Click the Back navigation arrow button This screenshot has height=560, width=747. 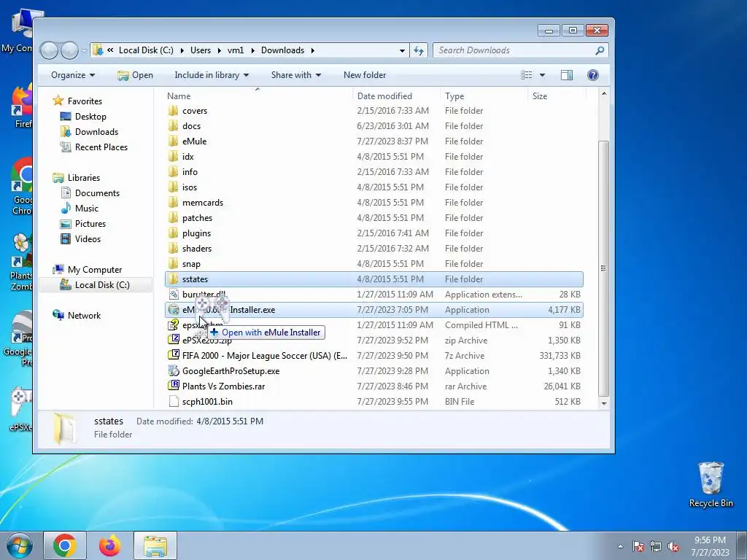(49, 50)
